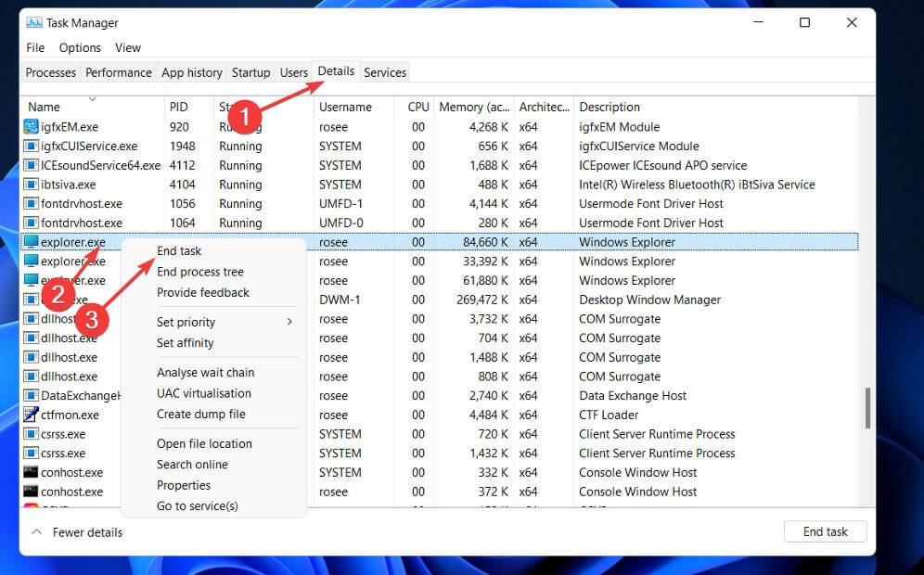Click the vertical scrollbar thumb
This screenshot has width=924, height=575.
coord(868,408)
